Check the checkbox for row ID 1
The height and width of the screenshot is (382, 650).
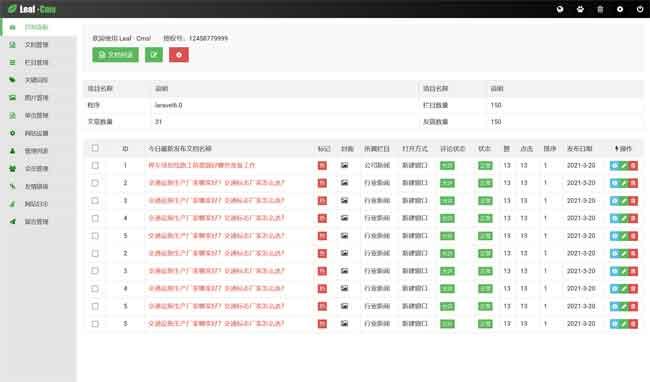(x=95, y=165)
